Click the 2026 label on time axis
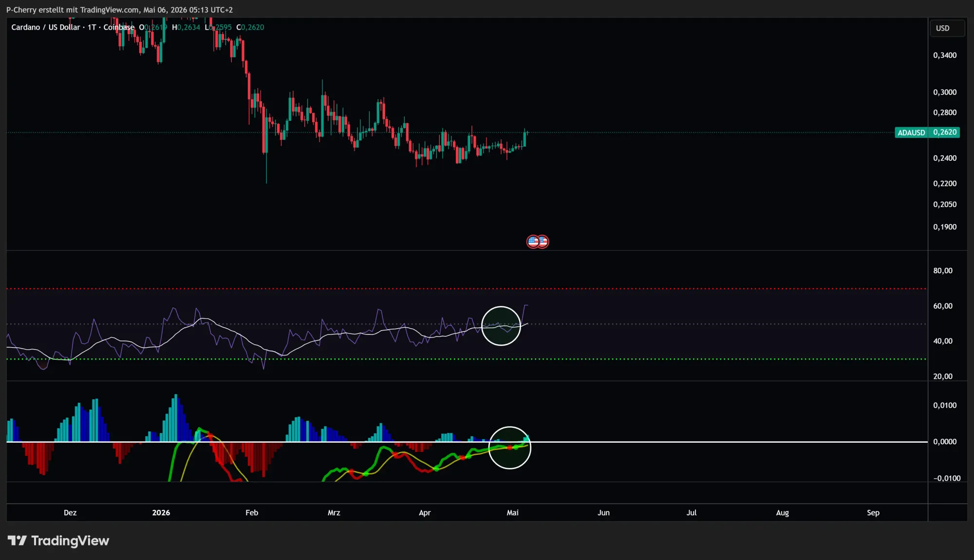This screenshot has width=974, height=560. [161, 513]
